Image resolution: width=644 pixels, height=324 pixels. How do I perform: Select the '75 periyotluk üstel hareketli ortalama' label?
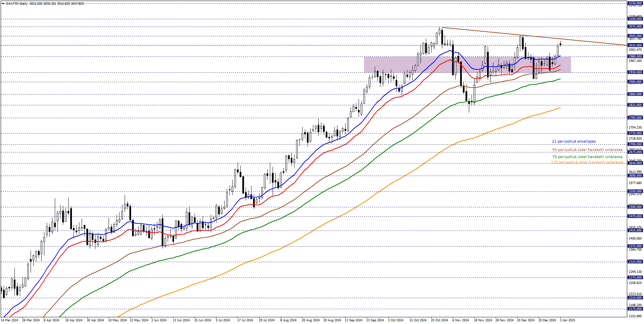click(587, 157)
